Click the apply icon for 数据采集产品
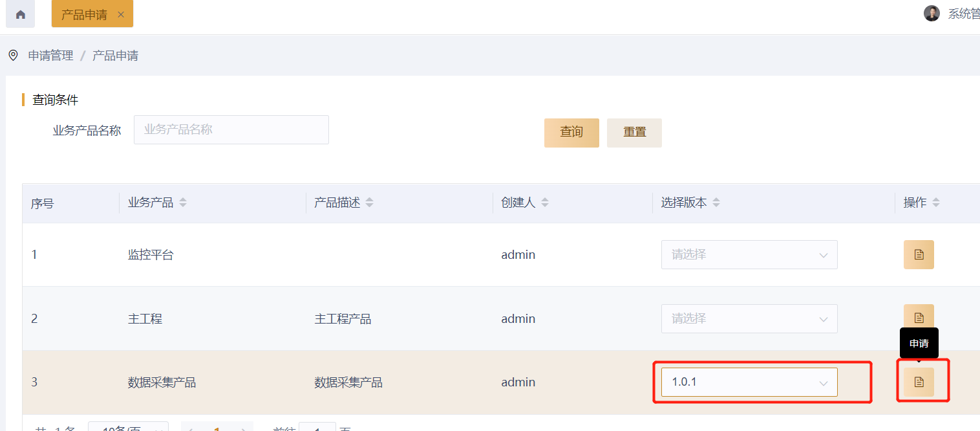The height and width of the screenshot is (431, 980). tap(919, 382)
